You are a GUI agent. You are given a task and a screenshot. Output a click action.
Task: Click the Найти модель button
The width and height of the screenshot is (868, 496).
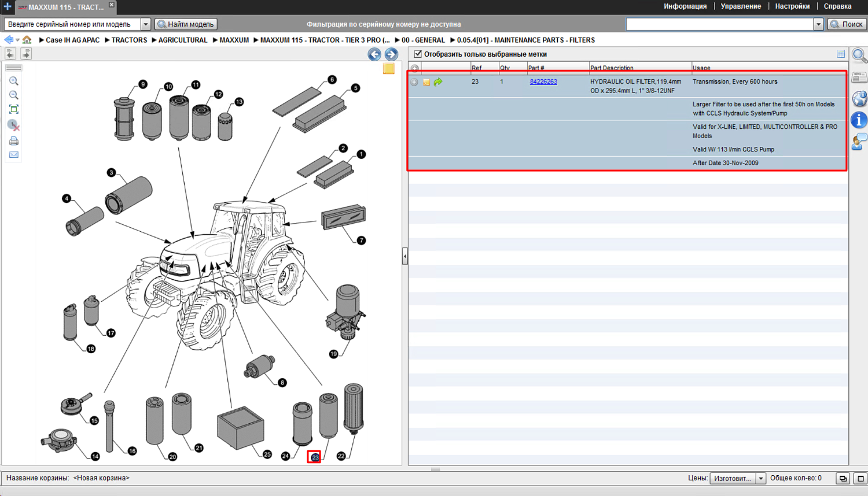click(x=186, y=24)
